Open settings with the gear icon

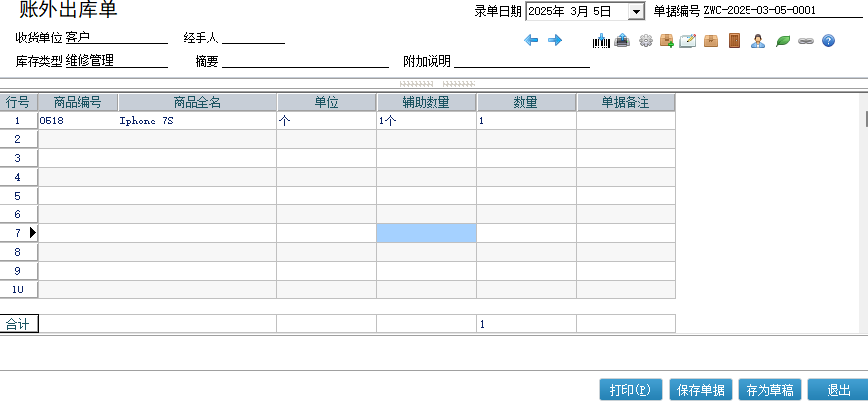tap(646, 41)
